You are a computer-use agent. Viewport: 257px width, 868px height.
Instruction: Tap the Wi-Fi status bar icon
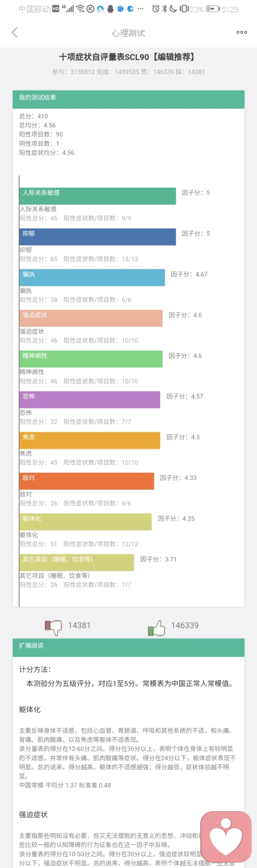pos(80,9)
